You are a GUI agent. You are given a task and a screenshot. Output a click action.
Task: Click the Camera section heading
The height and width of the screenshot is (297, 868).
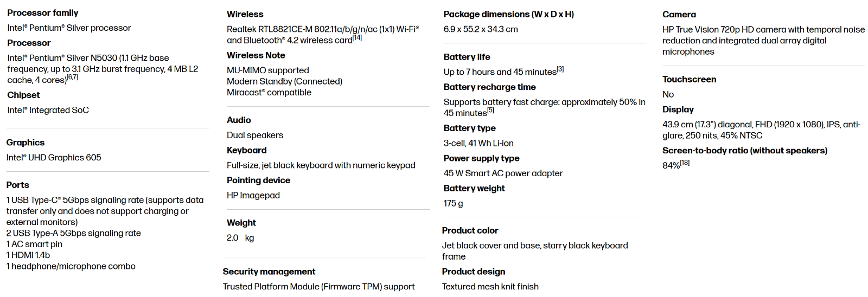(679, 14)
